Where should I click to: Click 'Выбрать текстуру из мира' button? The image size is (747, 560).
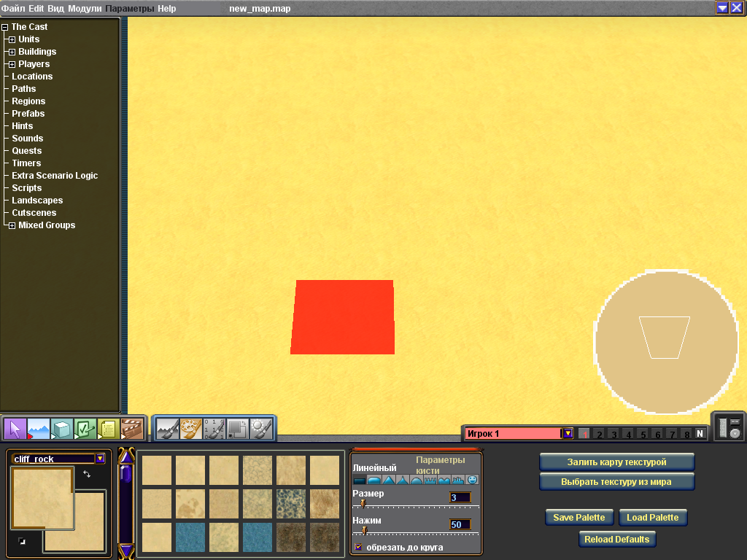point(616,481)
